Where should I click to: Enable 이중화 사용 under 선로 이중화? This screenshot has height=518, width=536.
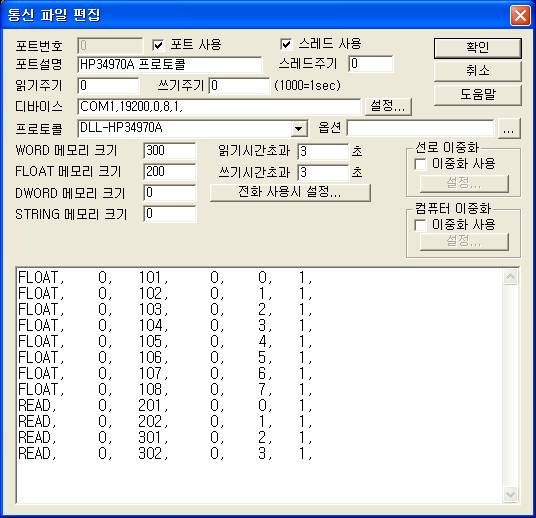click(420, 164)
